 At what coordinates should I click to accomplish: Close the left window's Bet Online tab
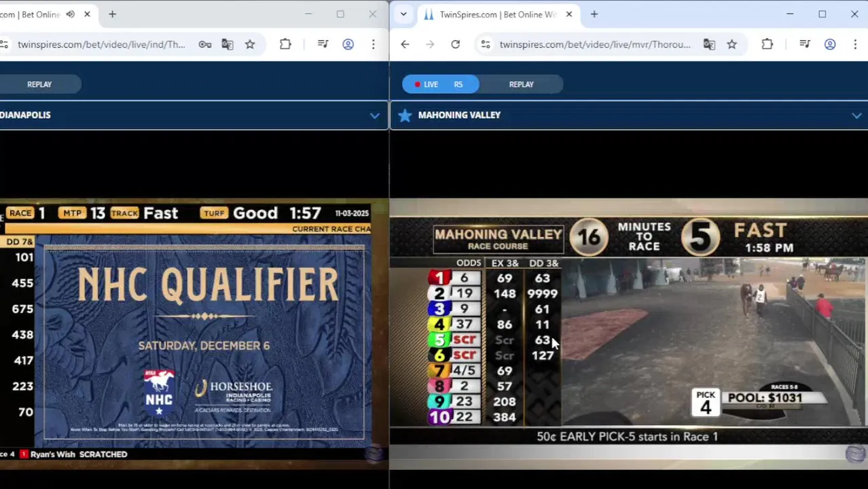point(87,14)
